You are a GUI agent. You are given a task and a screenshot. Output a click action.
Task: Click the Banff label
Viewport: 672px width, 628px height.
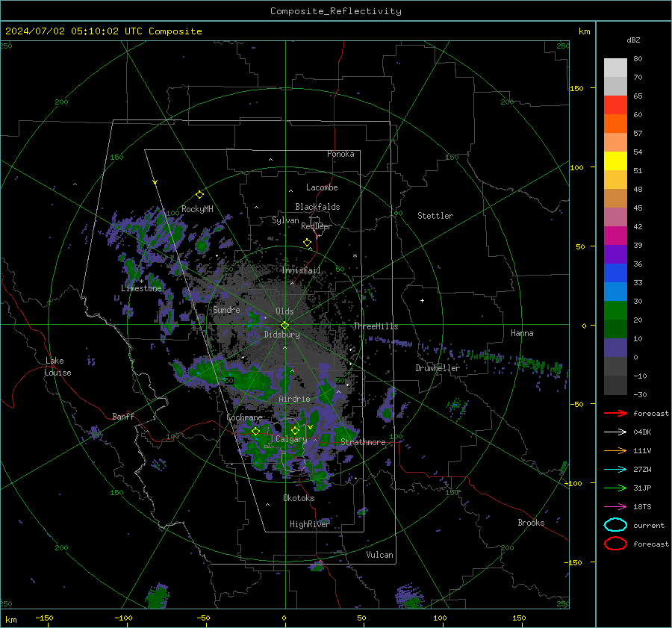123,416
